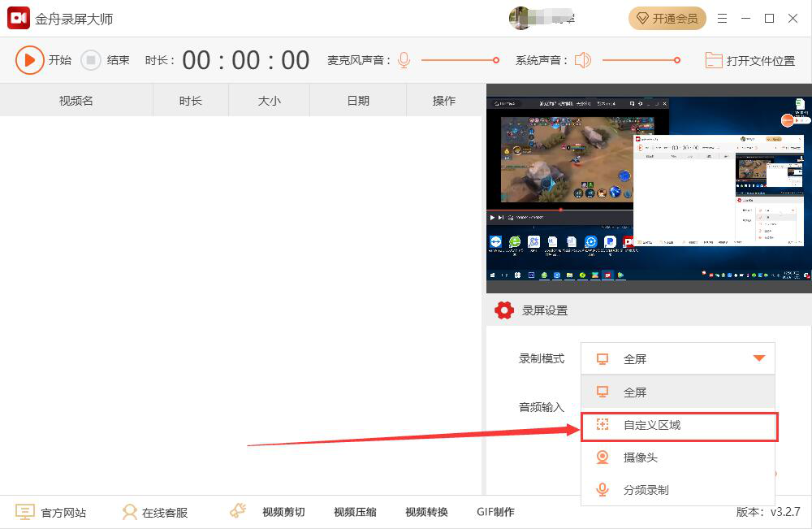The image size is (812, 529).
Task: Select 全屏 option in dropdown list
Action: pyautogui.click(x=678, y=392)
